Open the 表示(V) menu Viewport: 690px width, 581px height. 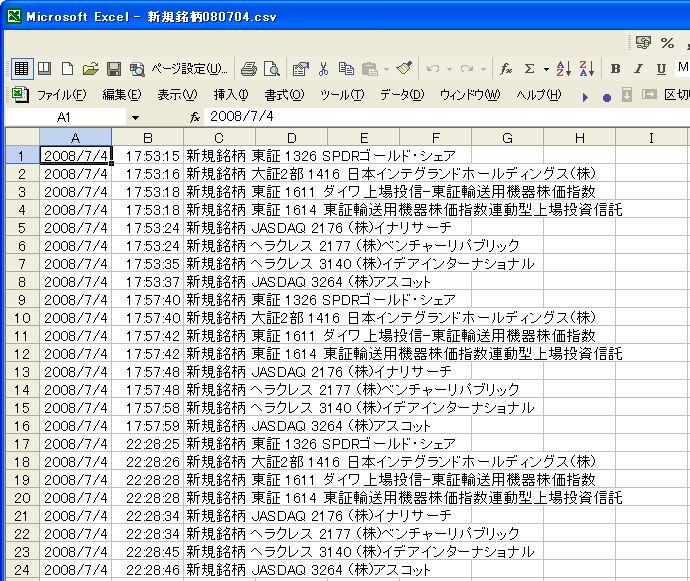177,95
